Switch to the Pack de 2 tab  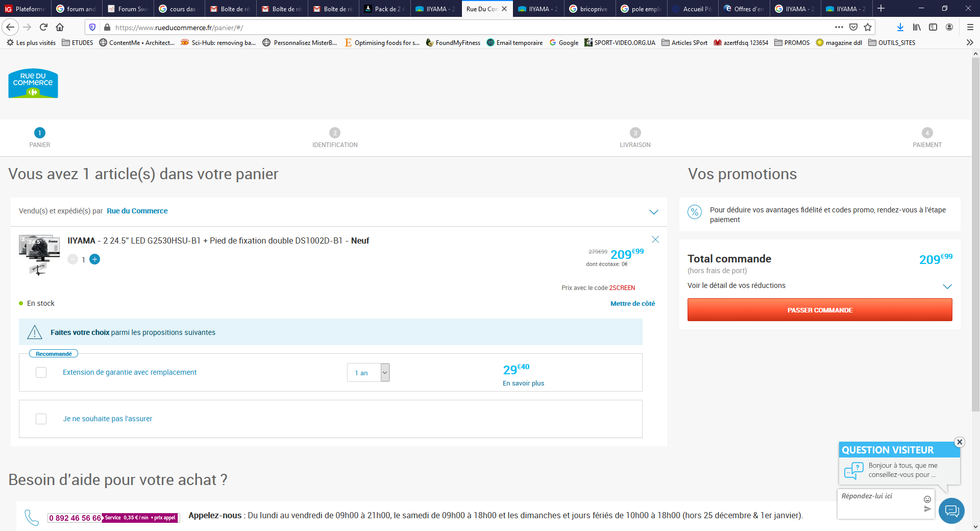(x=385, y=9)
